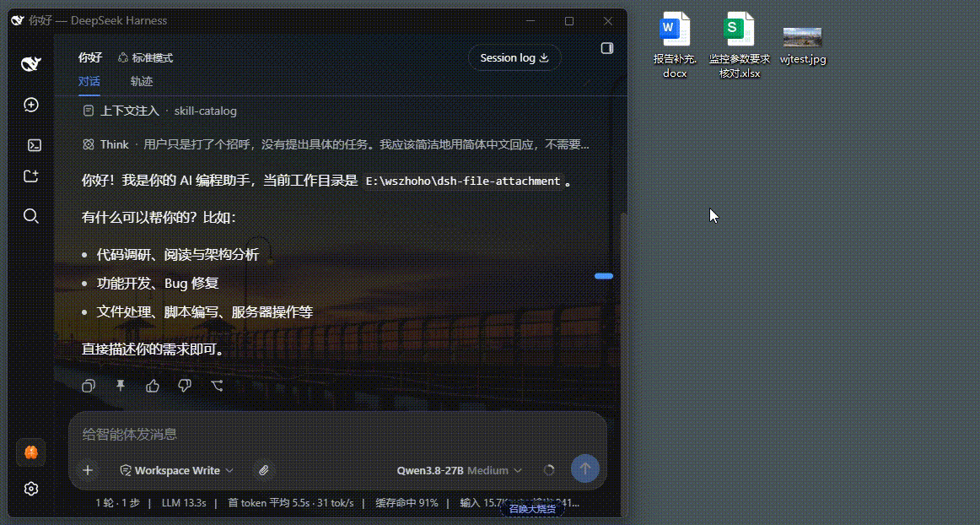Click the 缓存命中 91% status entry

pos(407,502)
